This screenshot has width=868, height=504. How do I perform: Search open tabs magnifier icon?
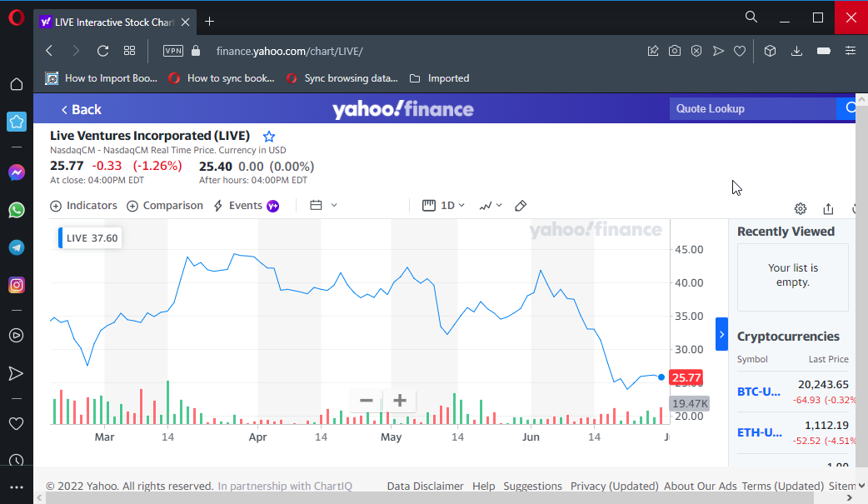[751, 17]
